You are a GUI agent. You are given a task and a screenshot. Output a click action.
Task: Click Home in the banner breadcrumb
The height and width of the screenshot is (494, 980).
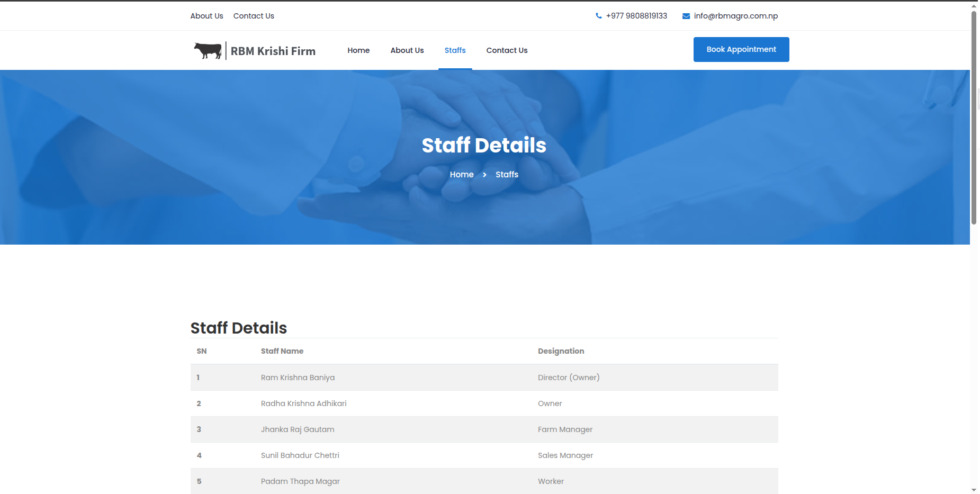(x=462, y=175)
